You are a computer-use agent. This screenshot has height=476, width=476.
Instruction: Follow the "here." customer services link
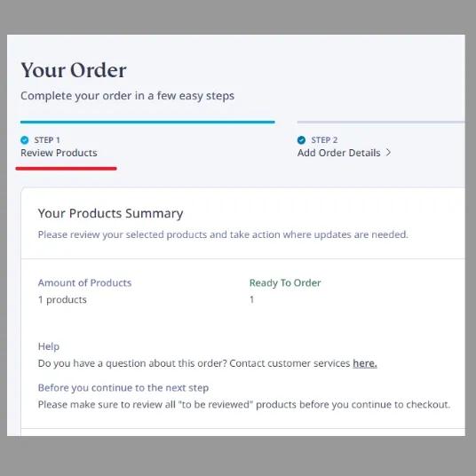(x=365, y=363)
